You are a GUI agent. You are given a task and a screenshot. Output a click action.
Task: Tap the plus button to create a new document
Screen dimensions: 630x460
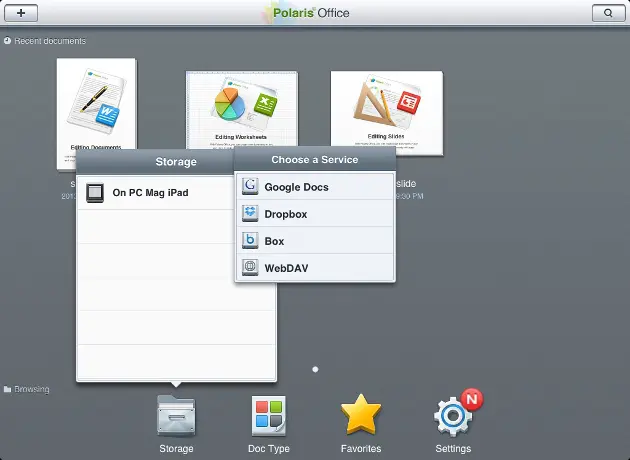point(21,13)
